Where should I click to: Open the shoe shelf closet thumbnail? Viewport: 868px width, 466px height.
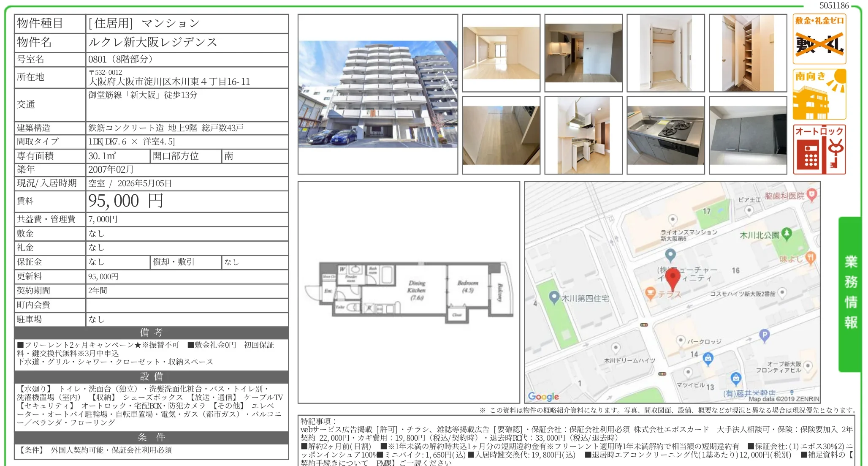pyautogui.click(x=748, y=53)
